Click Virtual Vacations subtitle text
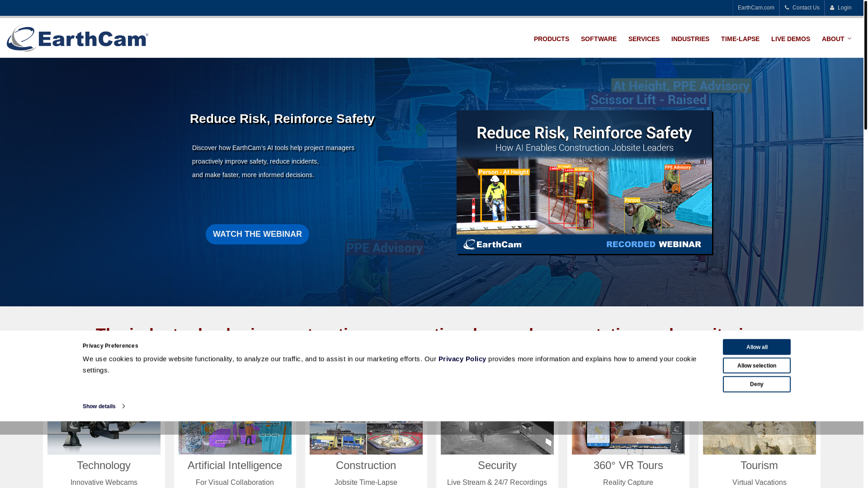 pos(759,483)
